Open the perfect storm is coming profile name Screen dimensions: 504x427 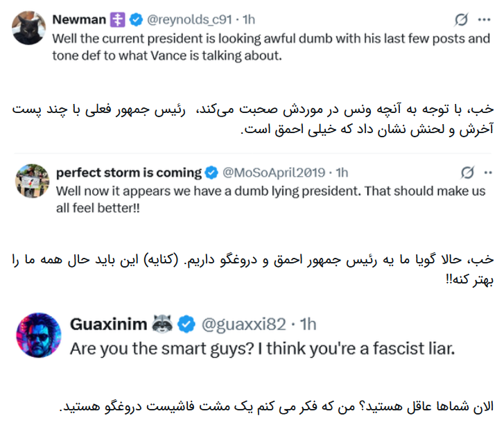128,172
